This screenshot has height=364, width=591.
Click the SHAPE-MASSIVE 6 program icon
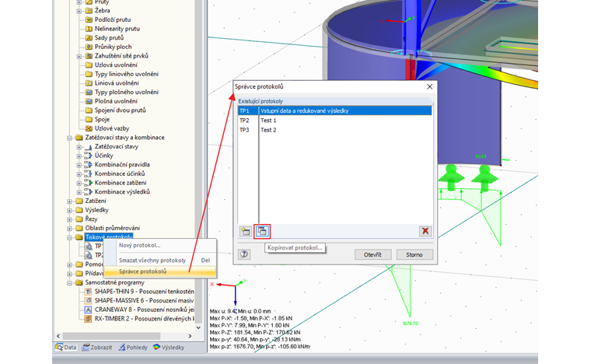[x=88, y=300]
